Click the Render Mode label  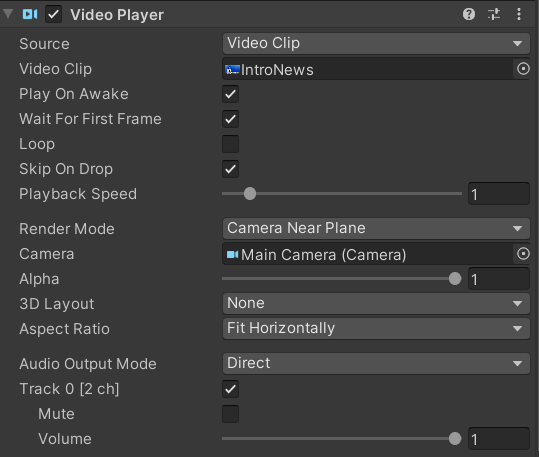[67, 229]
